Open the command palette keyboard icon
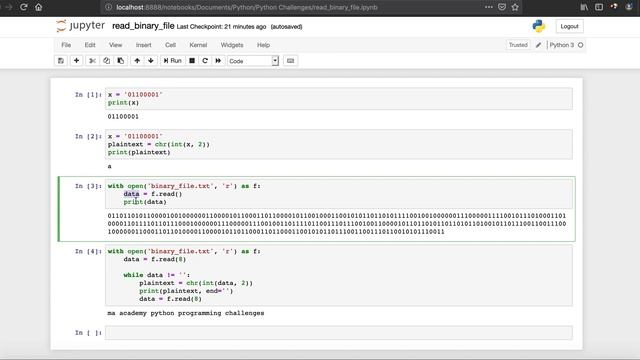Screen dimensions: 640x360 [290, 61]
